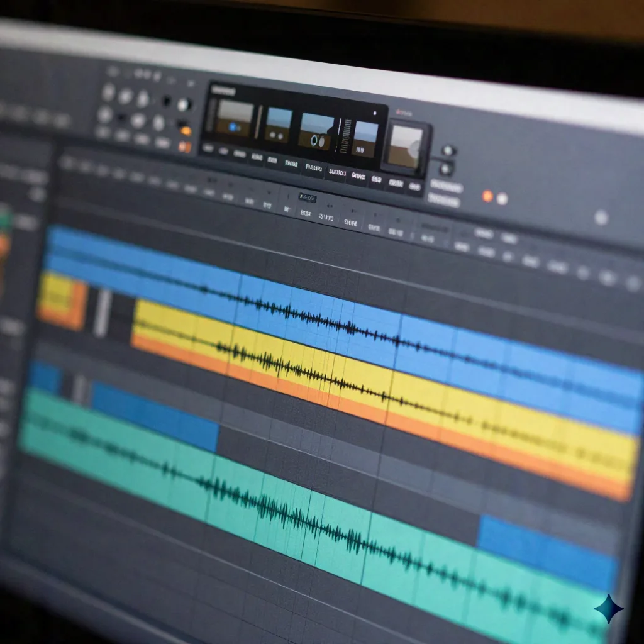Click the small black round knob
The height and width of the screenshot is (644, 644).
point(166,101)
